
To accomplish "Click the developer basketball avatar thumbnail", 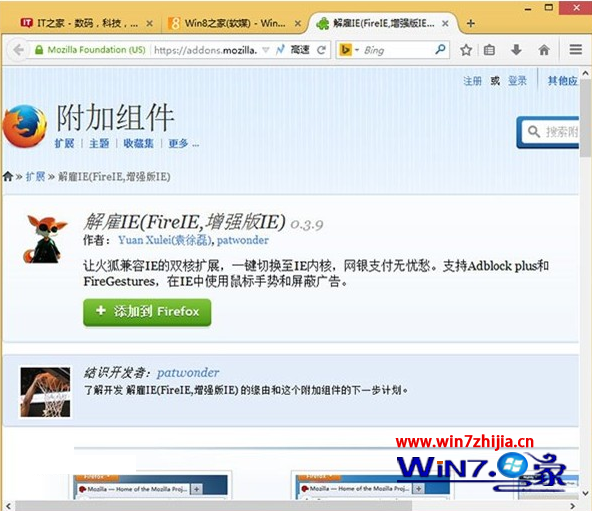I will point(45,392).
